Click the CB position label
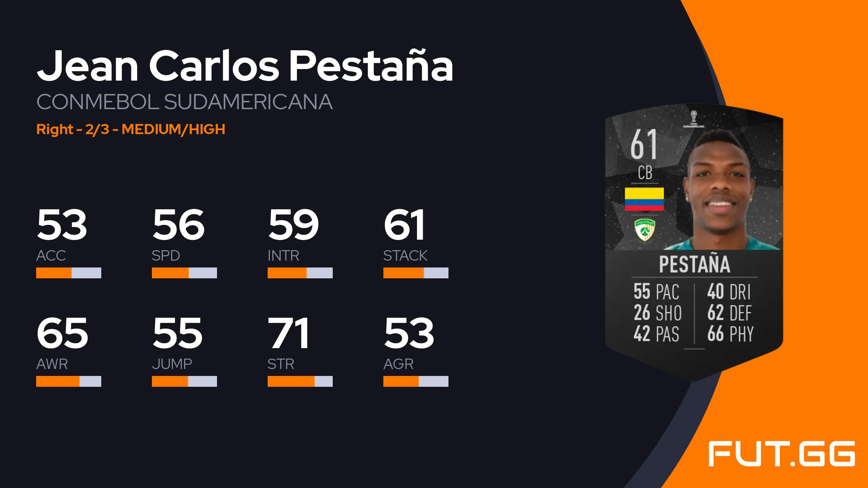The image size is (868, 488). pyautogui.click(x=645, y=173)
